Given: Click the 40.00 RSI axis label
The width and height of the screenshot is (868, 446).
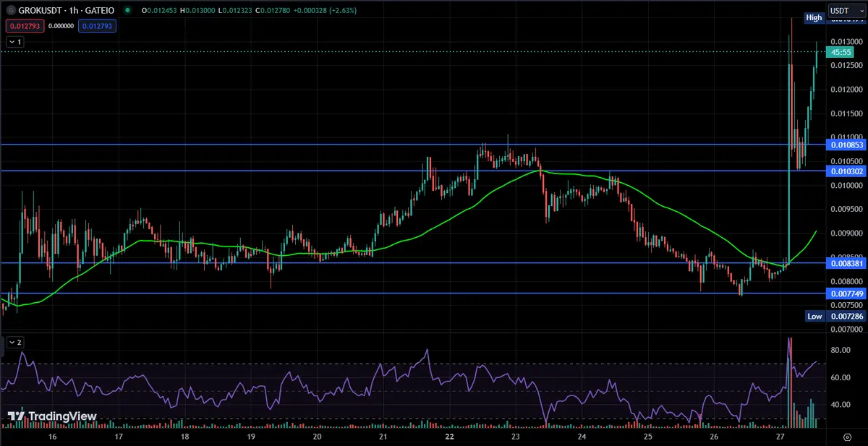Looking at the screenshot, I should [840, 405].
